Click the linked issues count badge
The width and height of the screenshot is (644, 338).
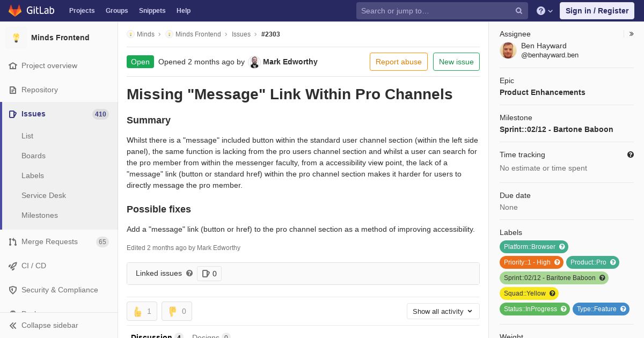pyautogui.click(x=209, y=274)
